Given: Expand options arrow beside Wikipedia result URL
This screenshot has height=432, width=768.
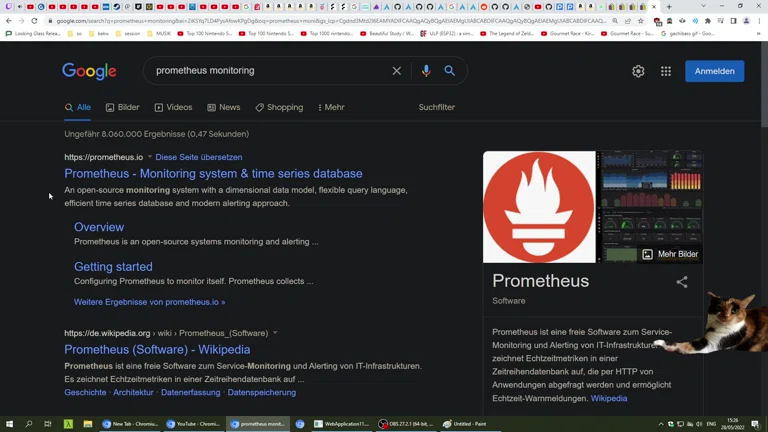Looking at the screenshot, I should click(x=275, y=333).
